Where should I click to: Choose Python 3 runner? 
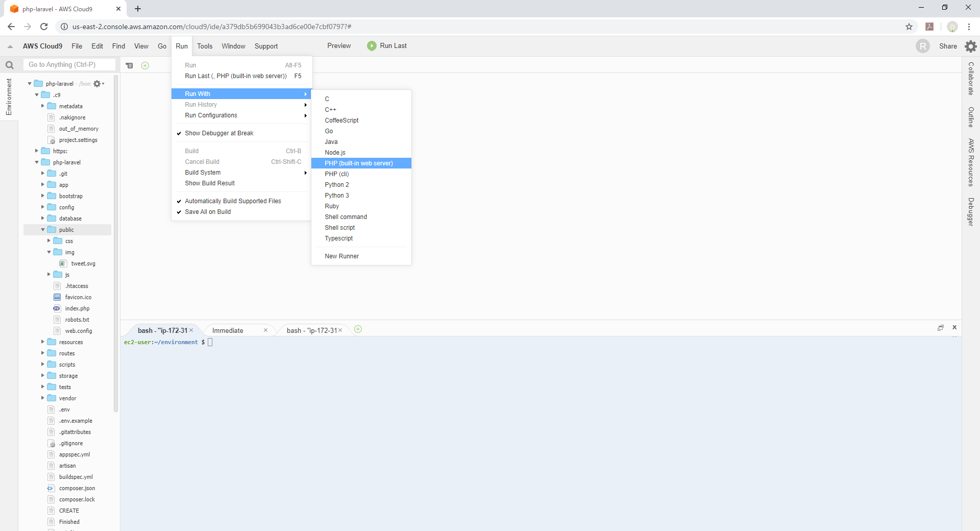pyautogui.click(x=361, y=196)
